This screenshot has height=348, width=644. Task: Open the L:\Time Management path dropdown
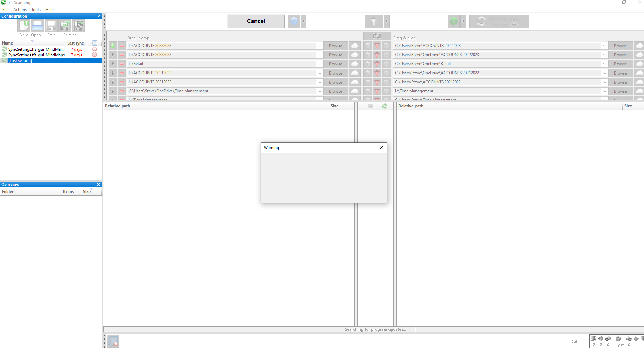pyautogui.click(x=604, y=91)
